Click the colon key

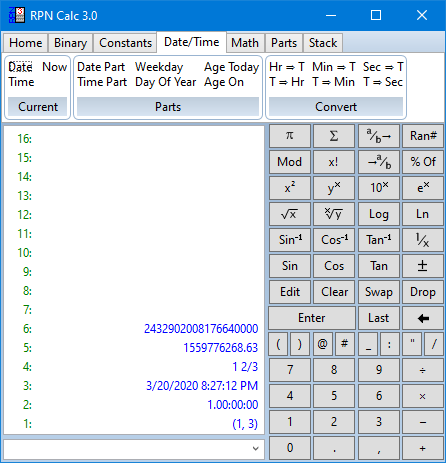coord(389,344)
